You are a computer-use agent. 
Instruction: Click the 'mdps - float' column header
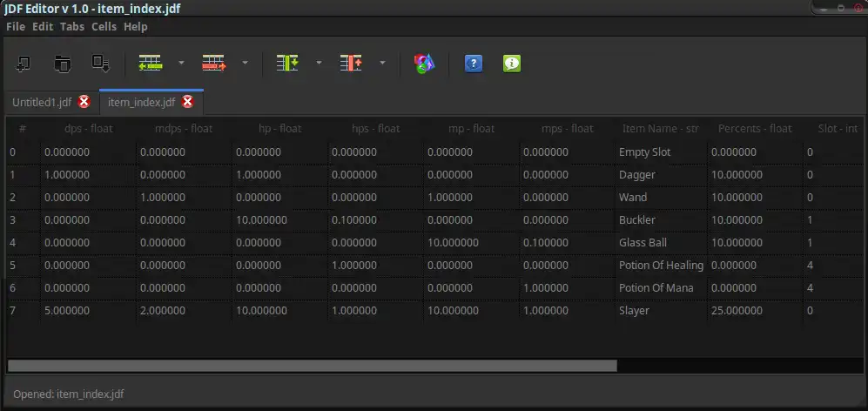coord(184,129)
